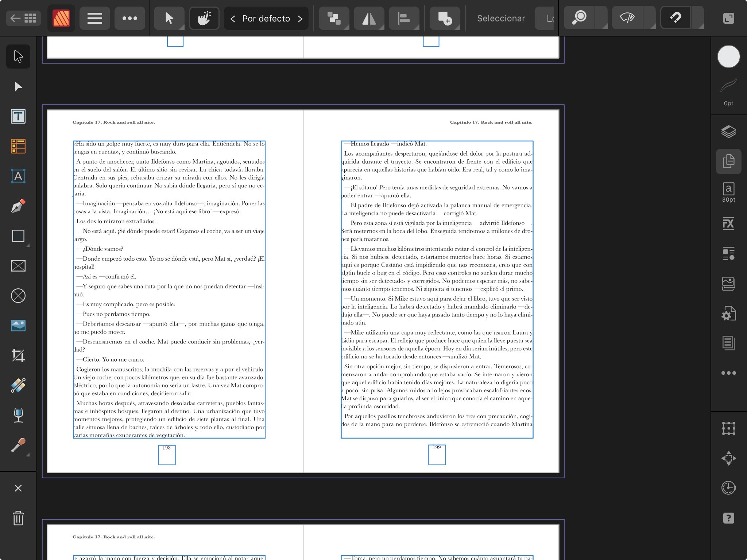
Task: Click the line "Los dos lo miraron extrañados."
Action: pos(116,221)
